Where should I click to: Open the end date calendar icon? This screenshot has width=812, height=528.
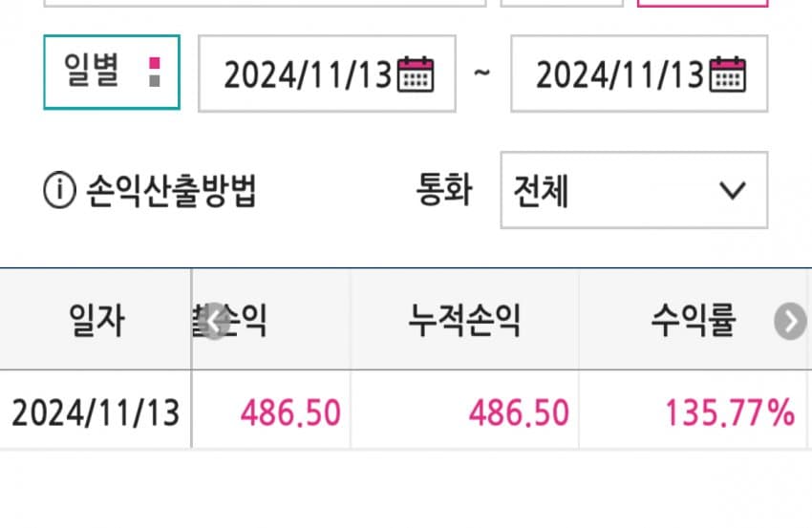coord(728,74)
